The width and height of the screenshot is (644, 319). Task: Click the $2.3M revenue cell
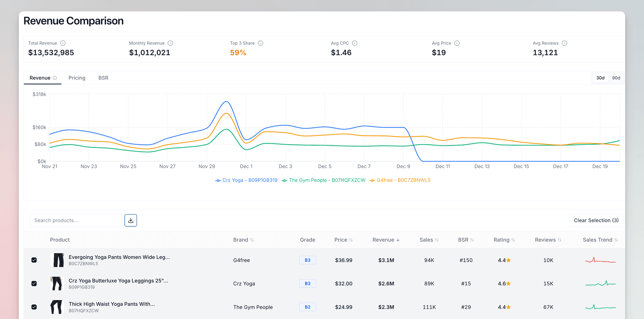[386, 307]
